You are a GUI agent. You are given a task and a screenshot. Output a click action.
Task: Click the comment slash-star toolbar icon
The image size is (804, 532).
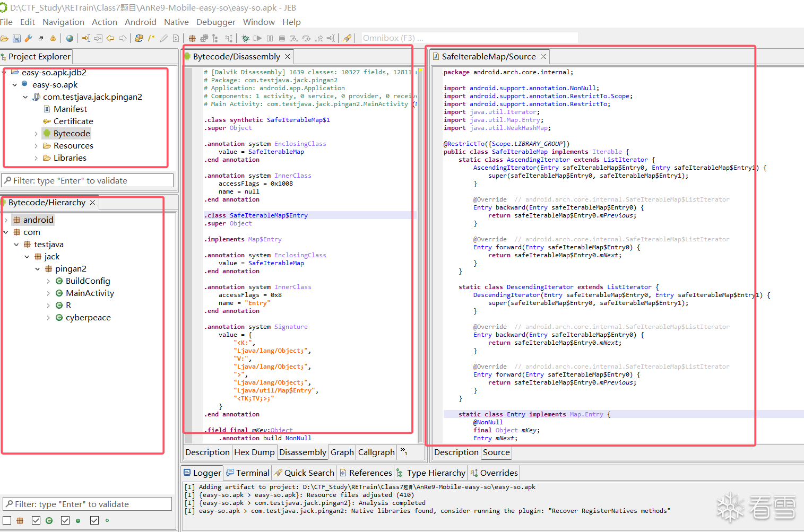point(151,38)
